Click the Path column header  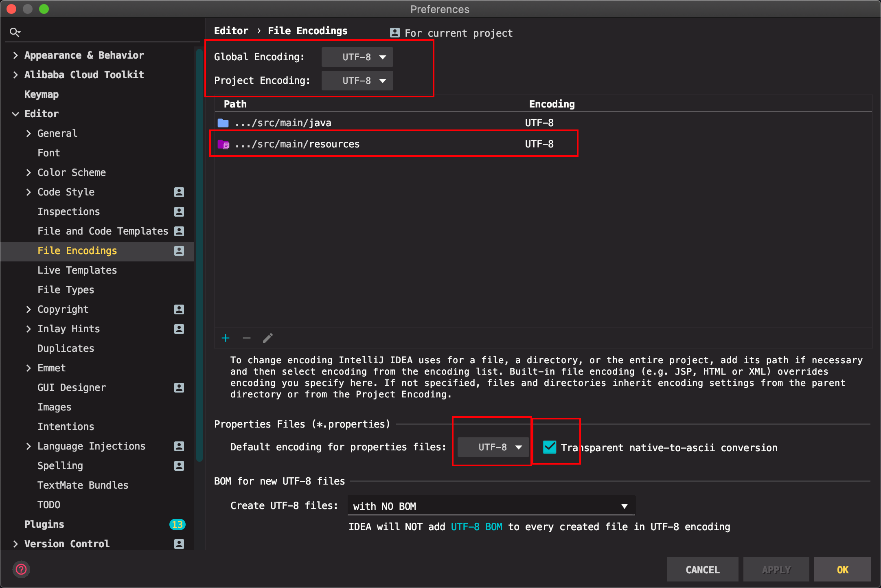(235, 104)
